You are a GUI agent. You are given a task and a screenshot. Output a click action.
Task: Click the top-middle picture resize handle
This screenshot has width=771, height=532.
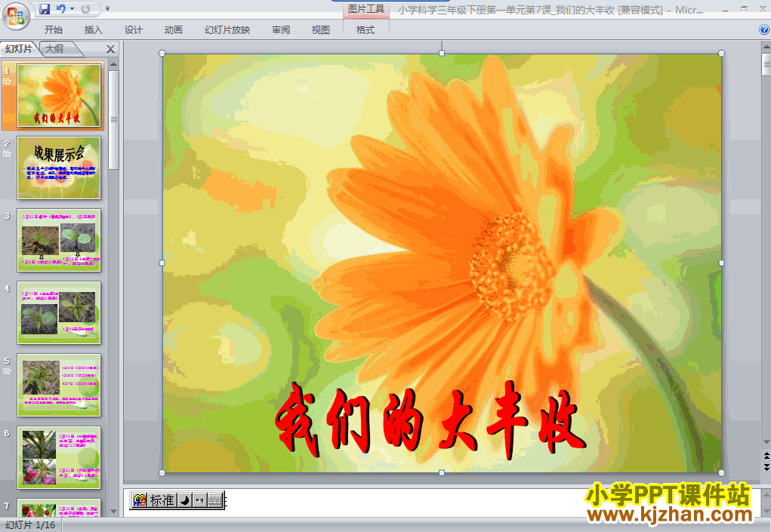coord(442,54)
